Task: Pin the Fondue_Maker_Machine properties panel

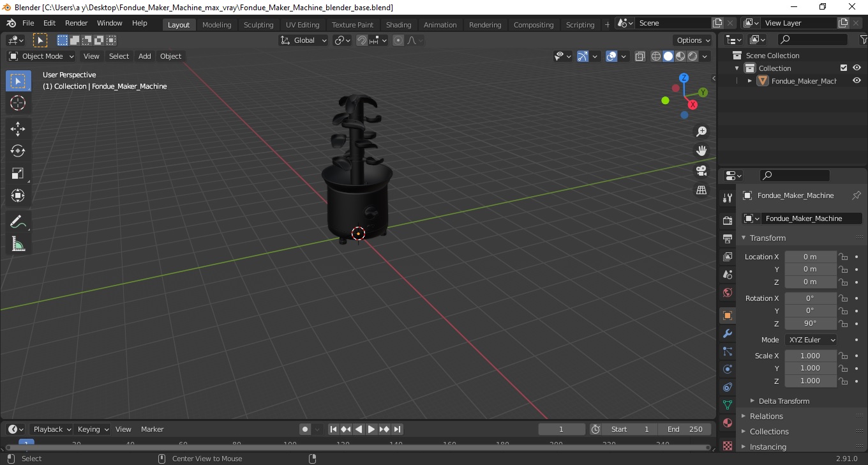Action: coord(857,195)
